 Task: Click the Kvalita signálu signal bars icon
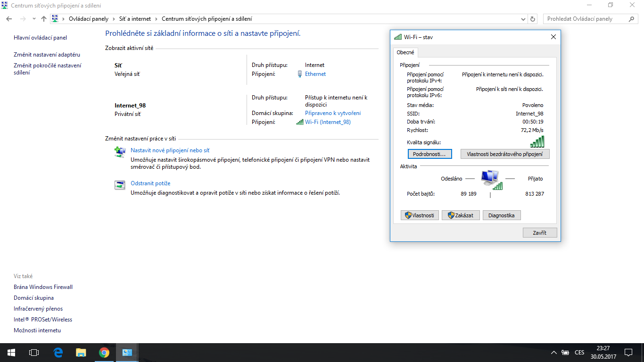537,142
